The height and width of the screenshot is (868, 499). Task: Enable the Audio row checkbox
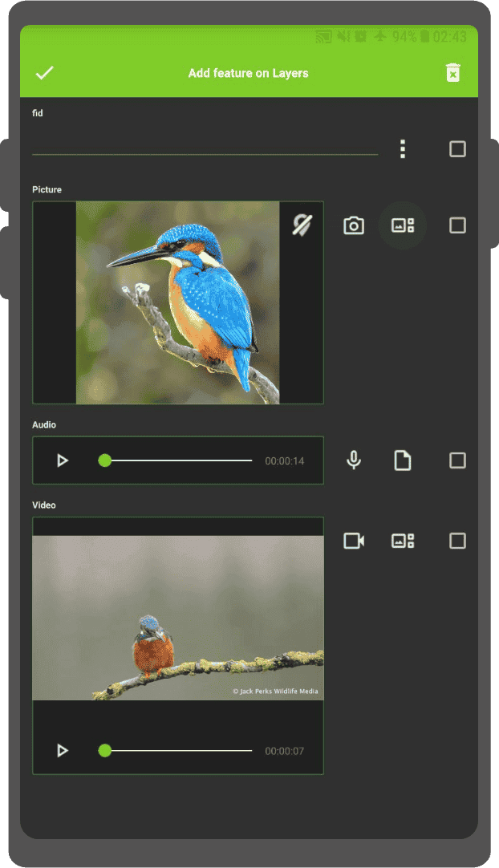tap(457, 460)
